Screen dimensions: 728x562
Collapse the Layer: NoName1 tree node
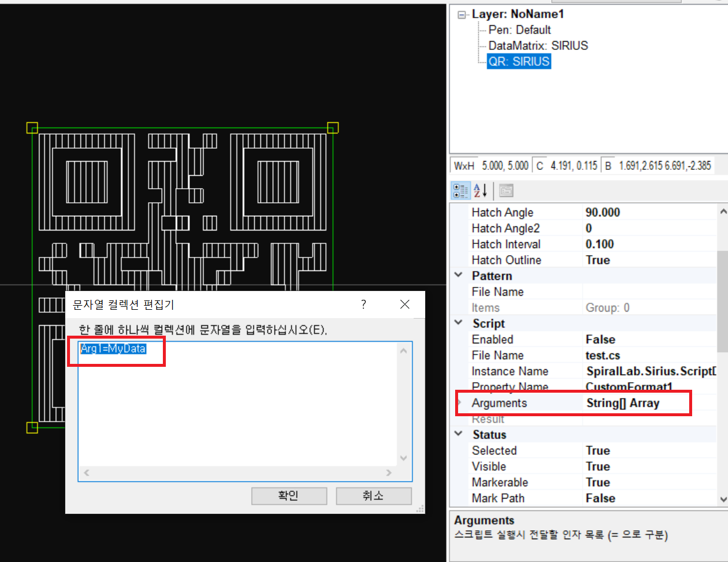tap(462, 15)
